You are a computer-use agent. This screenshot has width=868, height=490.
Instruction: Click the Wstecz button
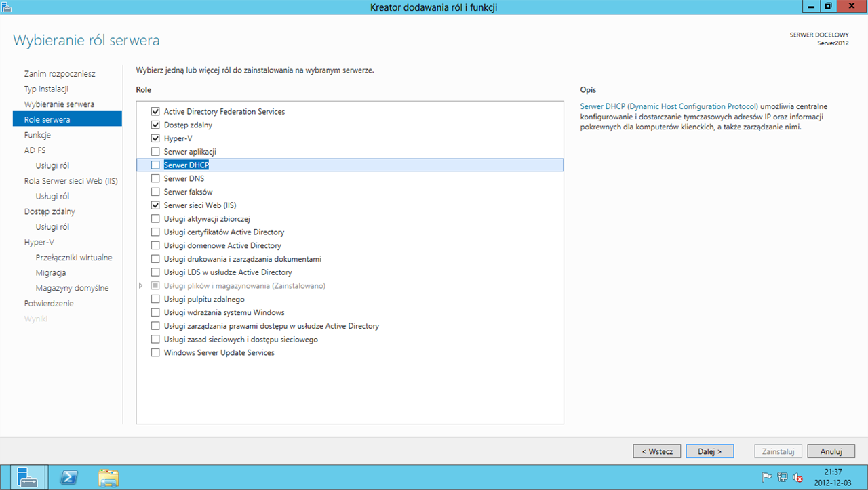pos(657,451)
